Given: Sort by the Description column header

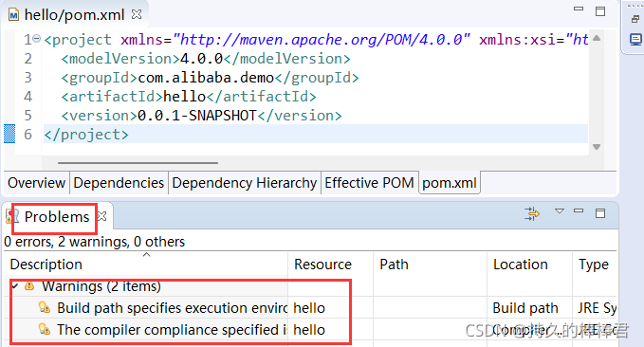Looking at the screenshot, I should (146, 265).
